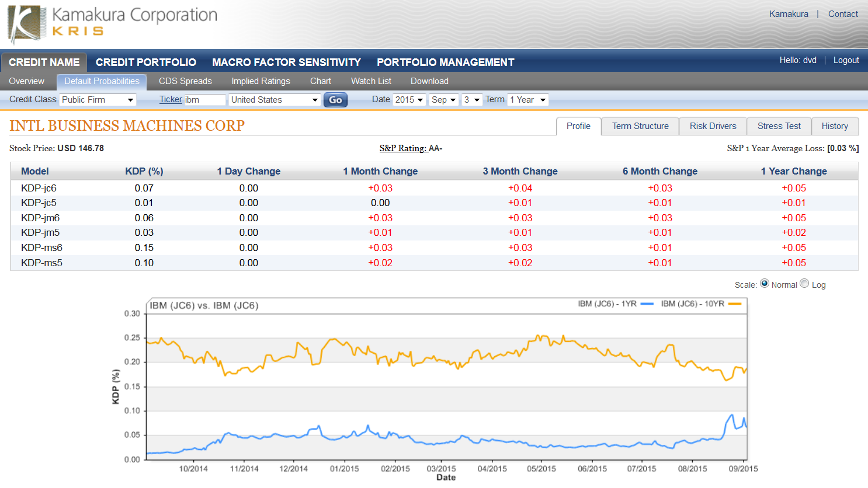Switch to History tab
Viewport: 868px width, 488px height.
coord(835,126)
